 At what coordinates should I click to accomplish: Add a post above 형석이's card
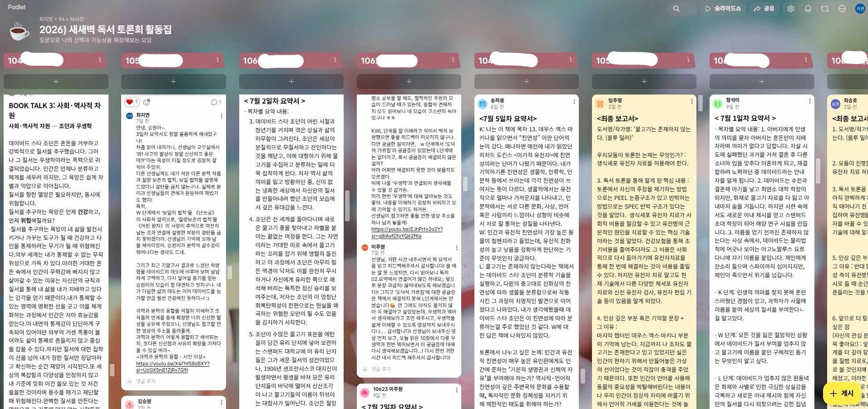[x=762, y=81]
